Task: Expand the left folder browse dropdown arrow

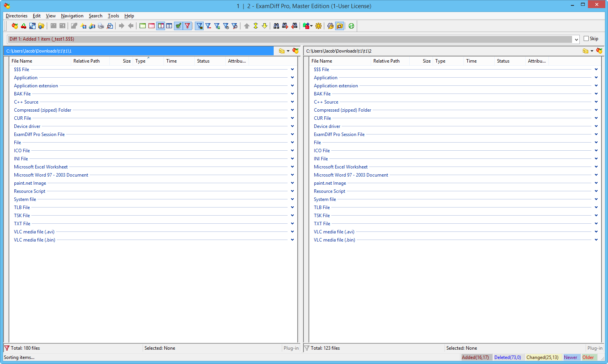Action: point(288,51)
